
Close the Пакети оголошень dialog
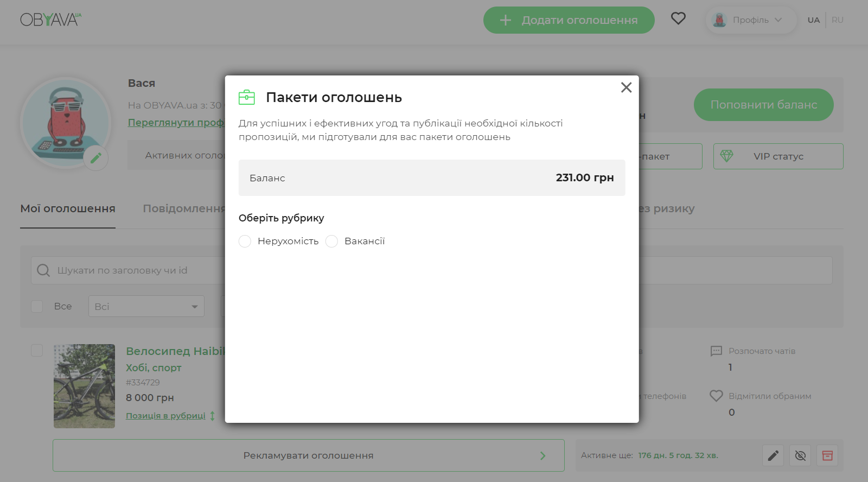click(626, 87)
